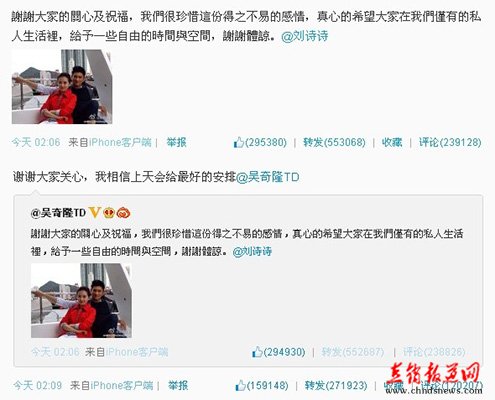Image resolution: width=495 pixels, height=400 pixels.
Task: Repost the first post via 转发(553068)
Action: tap(334, 143)
